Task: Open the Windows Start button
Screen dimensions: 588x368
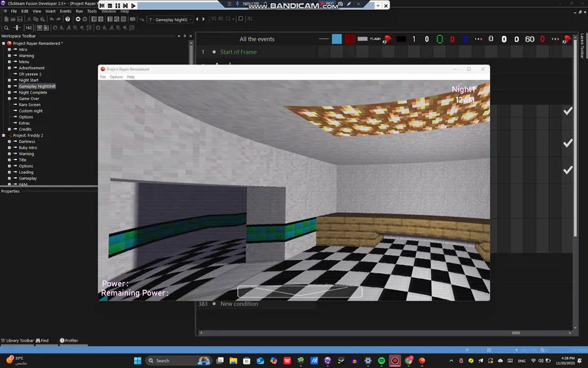Action: [138, 361]
